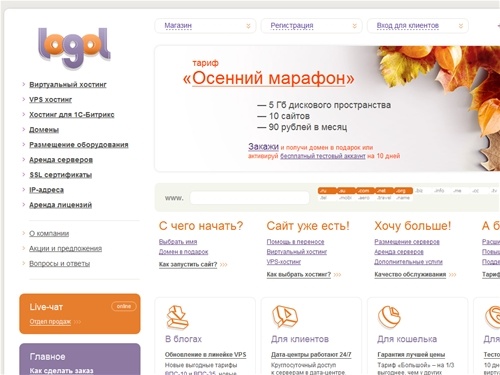Click the box icon above 'В блогах'

[x=177, y=317]
